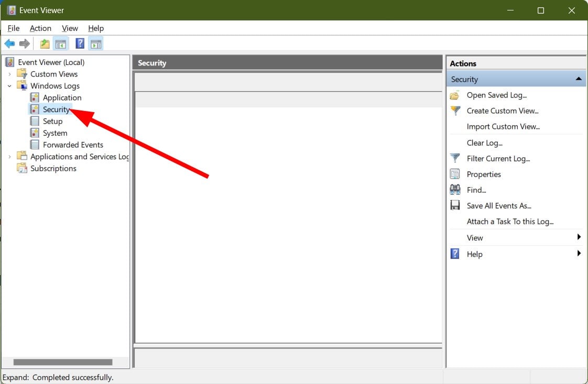Click the Forward arrow toolbar icon
Image resolution: width=588 pixels, height=384 pixels.
pos(25,44)
